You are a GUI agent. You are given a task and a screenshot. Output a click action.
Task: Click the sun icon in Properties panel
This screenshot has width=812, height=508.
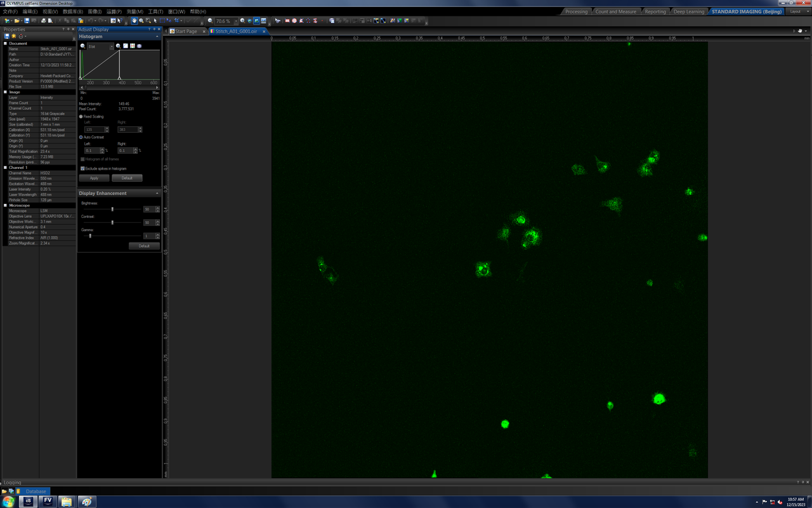[x=13, y=36]
